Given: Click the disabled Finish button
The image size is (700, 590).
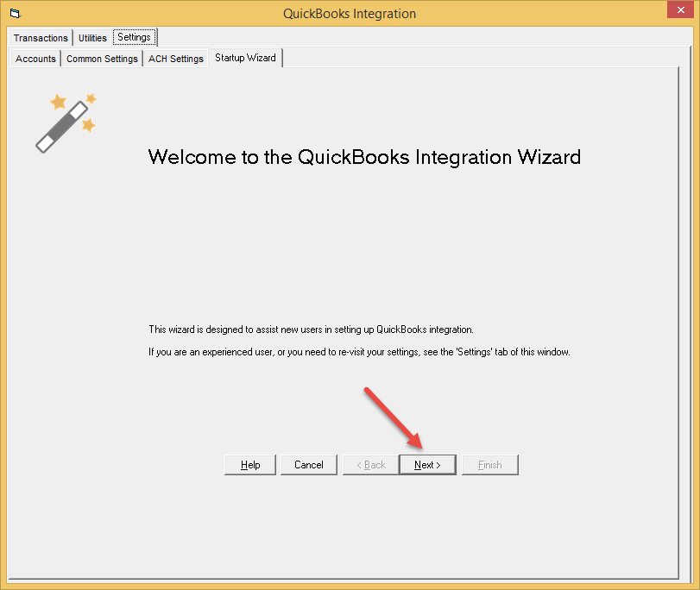Looking at the screenshot, I should [489, 464].
